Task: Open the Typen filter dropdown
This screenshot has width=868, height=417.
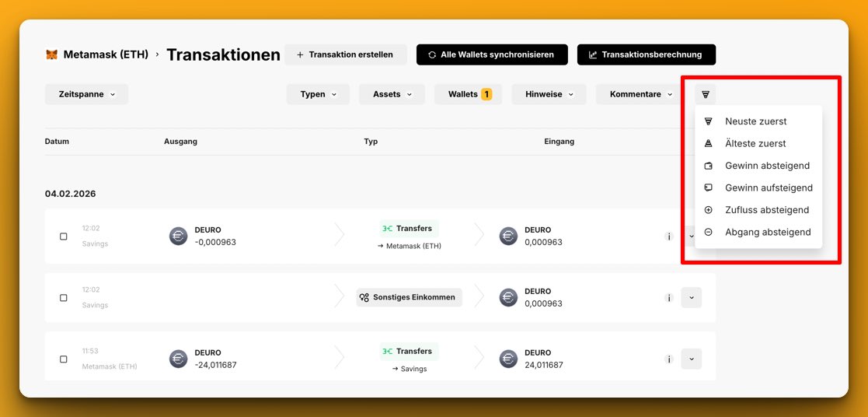Action: [319, 94]
